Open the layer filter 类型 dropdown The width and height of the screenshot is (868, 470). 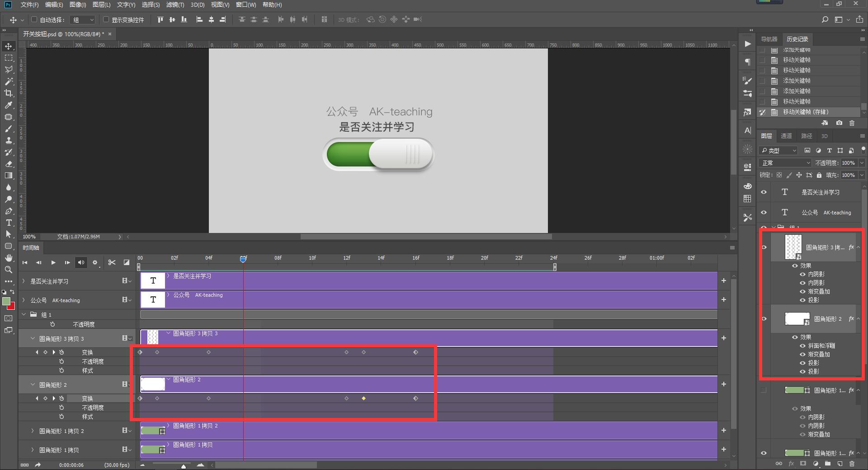pos(778,150)
